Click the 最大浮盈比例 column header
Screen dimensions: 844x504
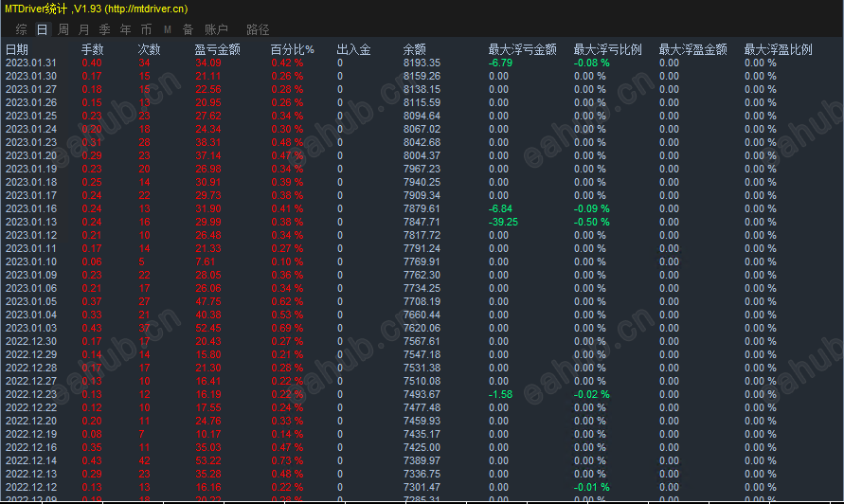pyautogui.click(x=778, y=49)
